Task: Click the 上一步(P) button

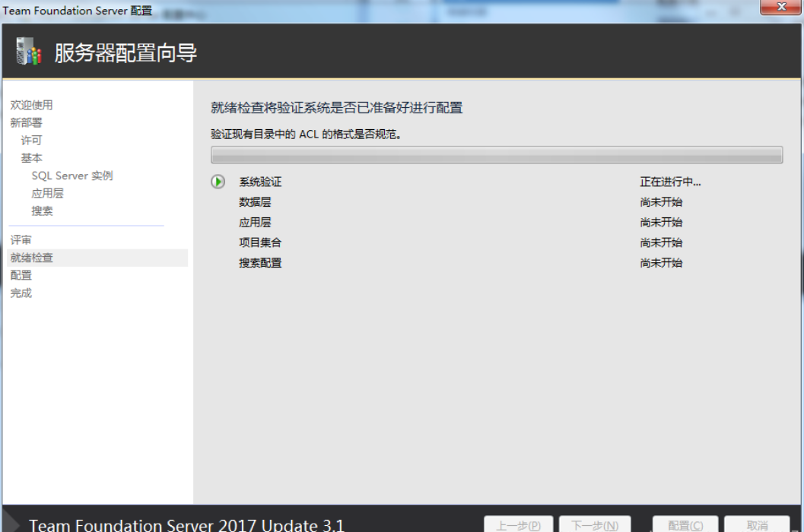Action: (x=519, y=525)
